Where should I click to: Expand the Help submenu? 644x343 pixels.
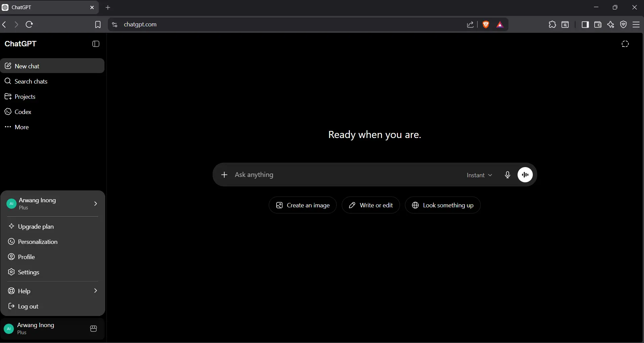52,291
